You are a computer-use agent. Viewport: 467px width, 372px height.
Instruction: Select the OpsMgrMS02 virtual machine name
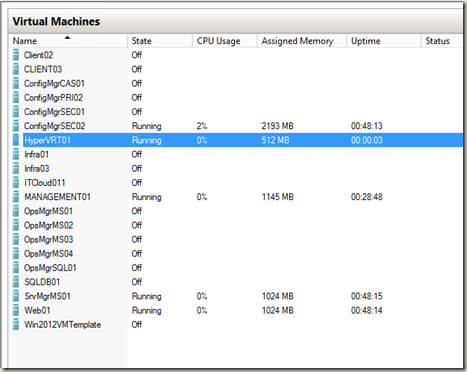click(48, 225)
